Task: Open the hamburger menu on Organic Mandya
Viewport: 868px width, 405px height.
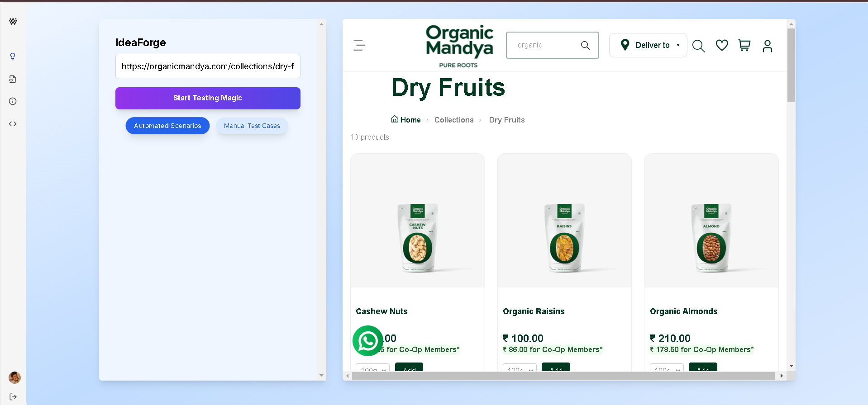Action: point(359,45)
